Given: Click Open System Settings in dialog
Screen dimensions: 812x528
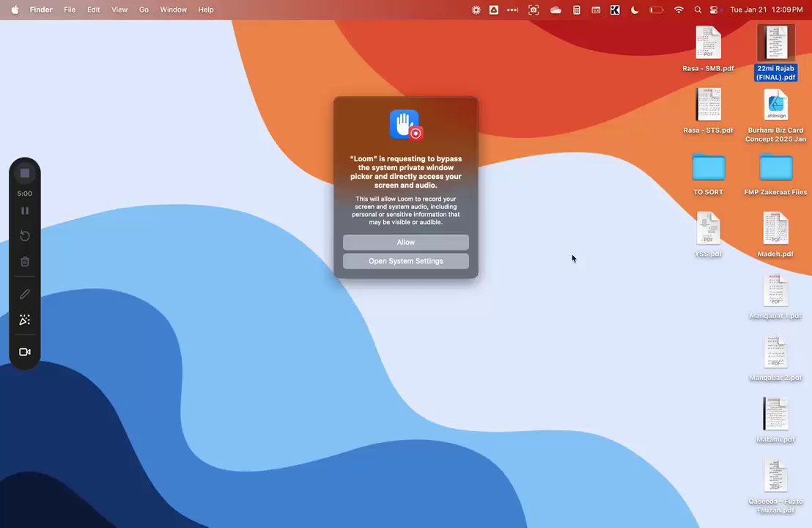Looking at the screenshot, I should 406,261.
